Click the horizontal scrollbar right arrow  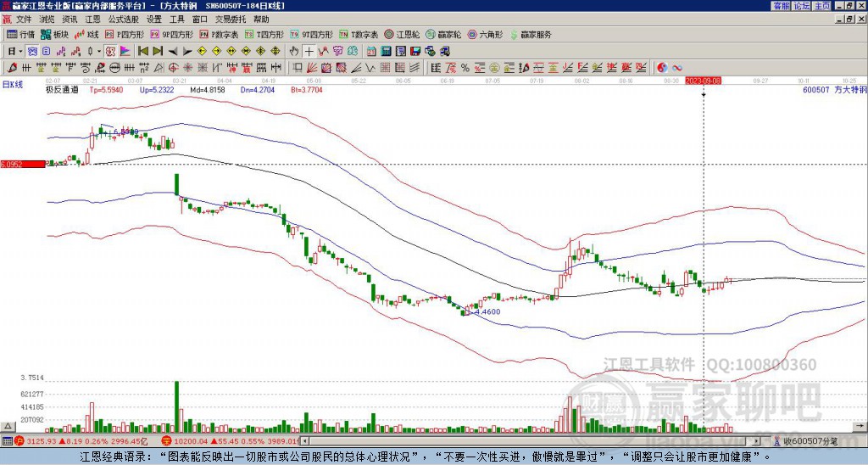point(757,441)
